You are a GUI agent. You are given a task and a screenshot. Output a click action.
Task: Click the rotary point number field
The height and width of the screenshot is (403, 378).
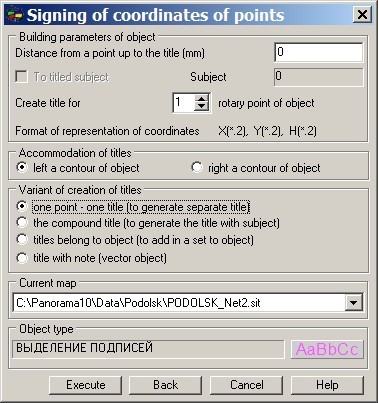[x=184, y=103]
